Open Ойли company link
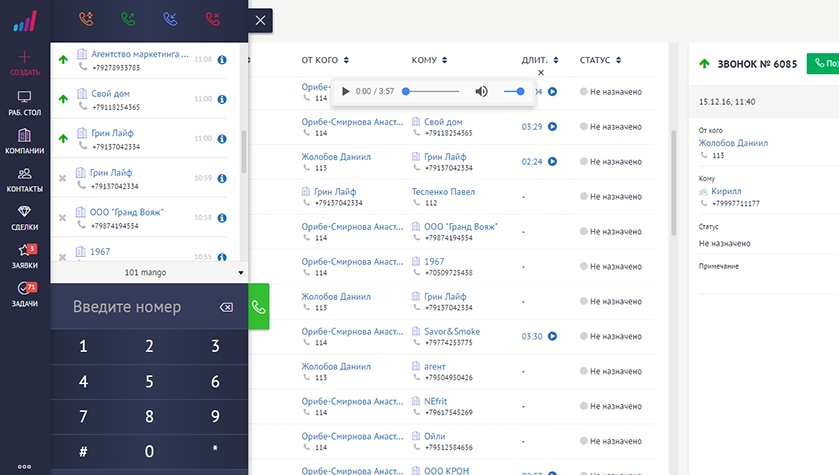Screen dimensions: 839x475 (434, 436)
